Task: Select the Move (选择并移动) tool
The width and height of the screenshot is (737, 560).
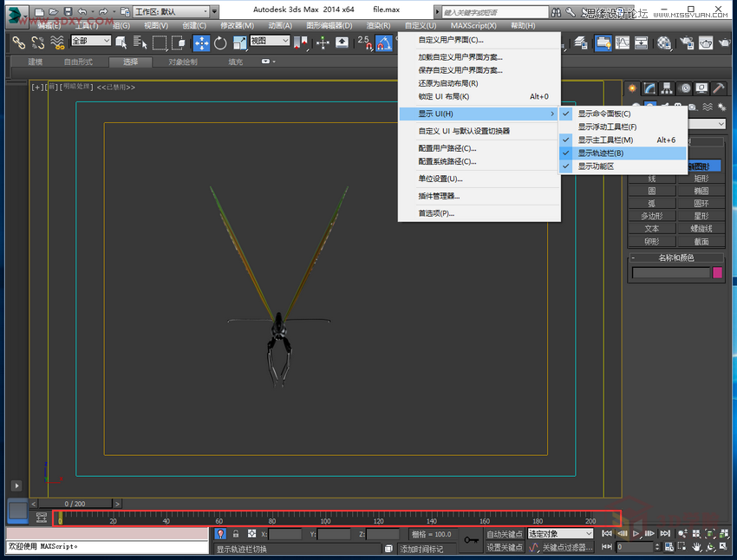Action: (201, 43)
